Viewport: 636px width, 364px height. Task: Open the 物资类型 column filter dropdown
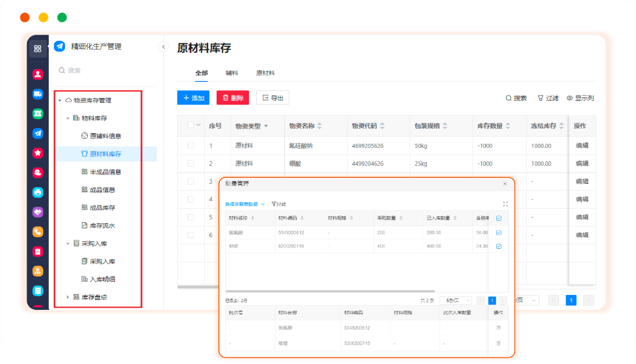tap(266, 126)
